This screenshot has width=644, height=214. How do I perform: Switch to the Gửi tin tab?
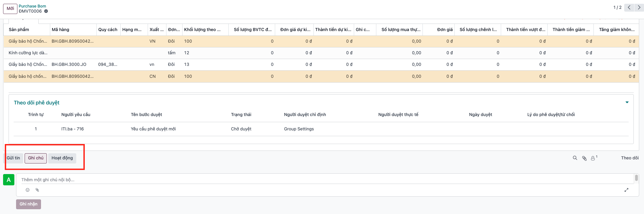click(13, 158)
